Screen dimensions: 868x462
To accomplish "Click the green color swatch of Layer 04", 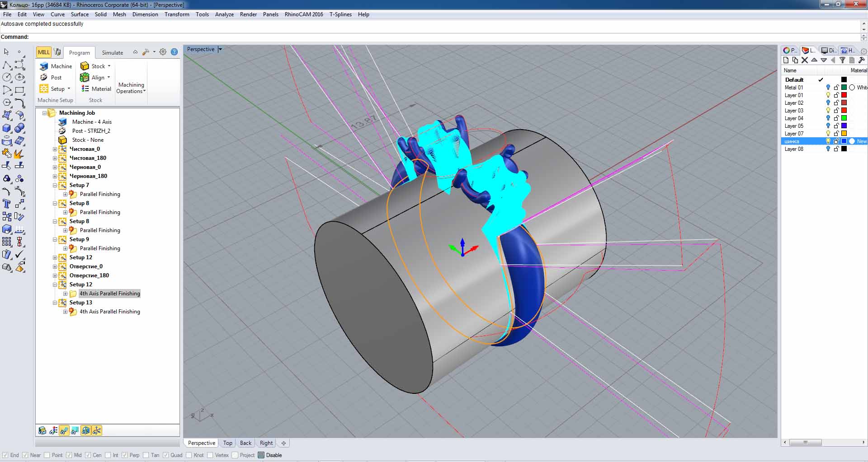I will (x=844, y=118).
